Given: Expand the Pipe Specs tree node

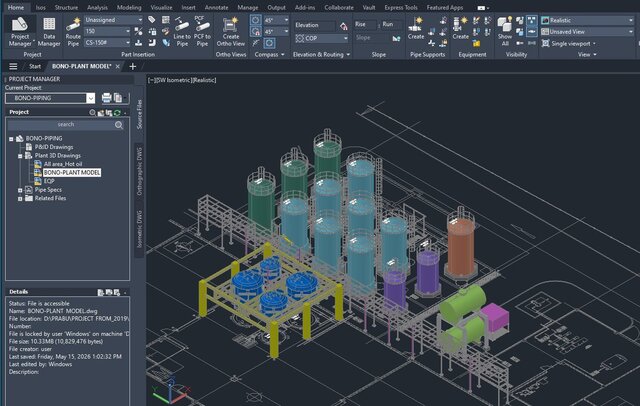Looking at the screenshot, I should 20,190.
